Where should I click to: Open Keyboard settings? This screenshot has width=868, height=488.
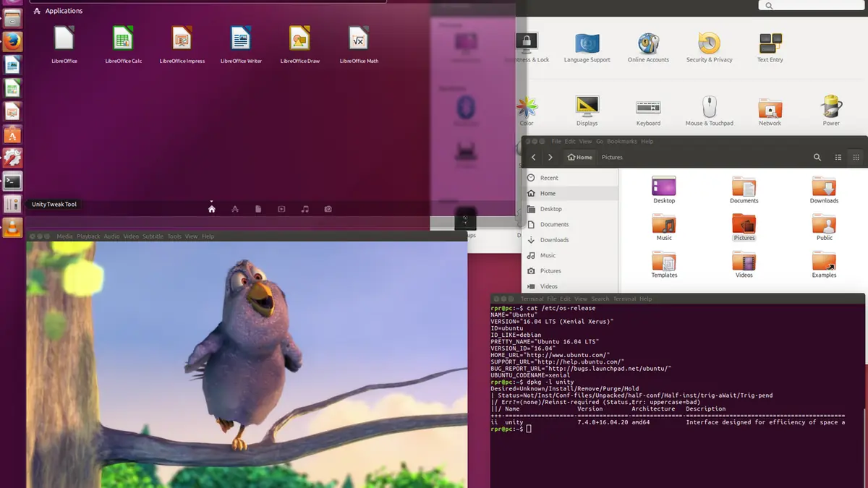pyautogui.click(x=648, y=111)
